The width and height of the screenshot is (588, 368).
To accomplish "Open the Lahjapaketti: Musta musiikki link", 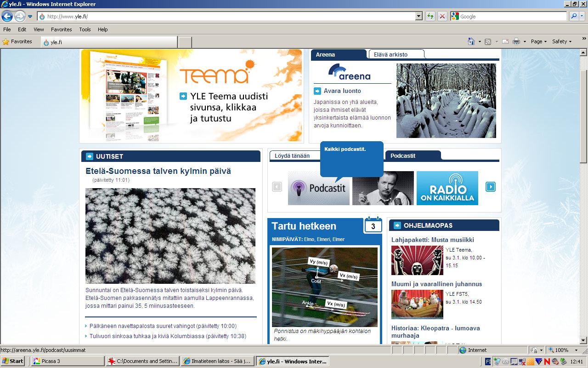I will tap(433, 240).
